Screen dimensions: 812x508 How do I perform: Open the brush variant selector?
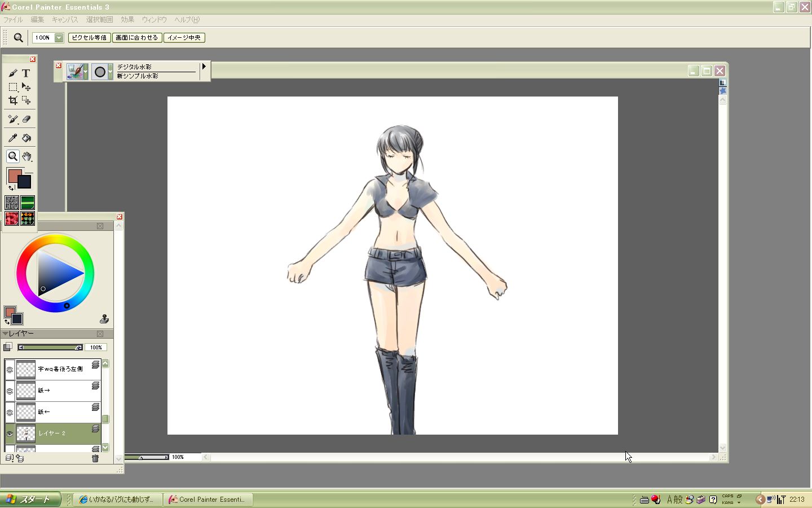coord(102,71)
